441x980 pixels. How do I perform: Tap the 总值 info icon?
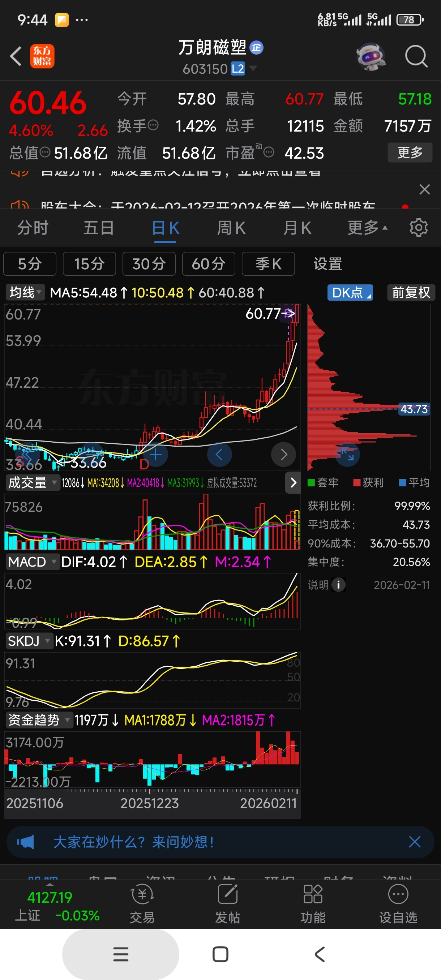point(45,152)
